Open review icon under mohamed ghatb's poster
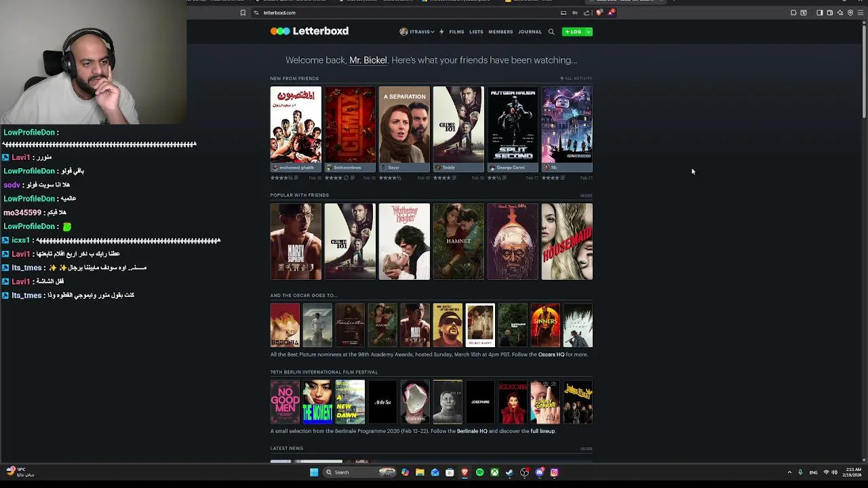Screen dimensions: 868x488 tap(296, 178)
